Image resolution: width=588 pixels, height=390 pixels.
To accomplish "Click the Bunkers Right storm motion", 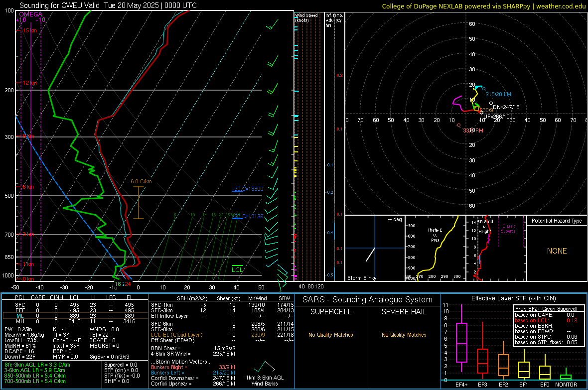I will [193, 367].
